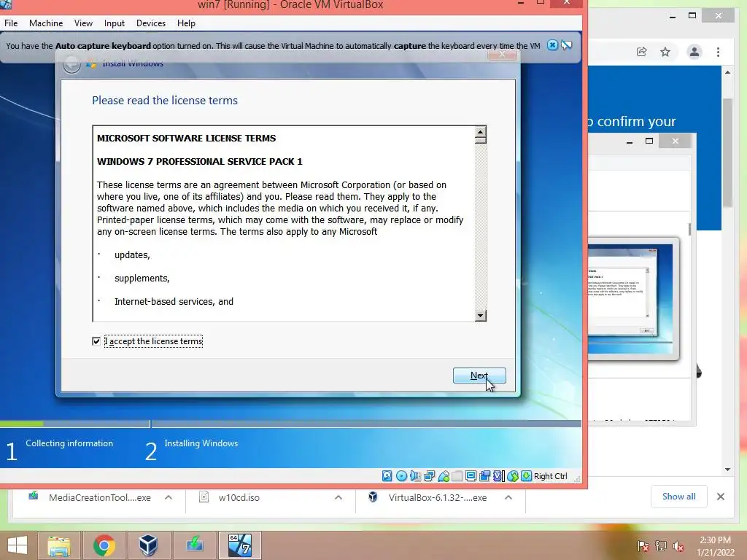Open the Machine menu
This screenshot has height=560, width=747.
coord(46,23)
